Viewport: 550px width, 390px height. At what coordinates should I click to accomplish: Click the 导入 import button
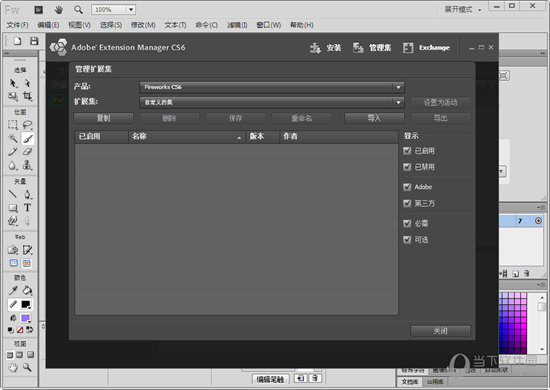[374, 118]
